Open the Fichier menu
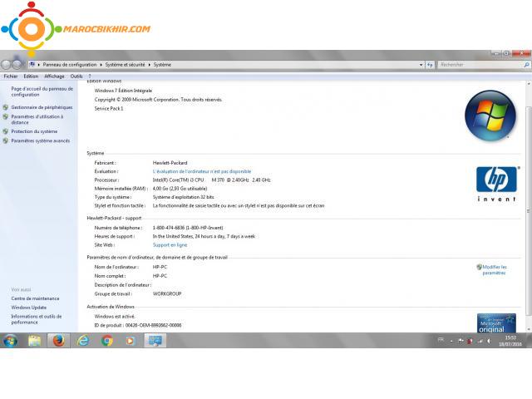The height and width of the screenshot is (399, 532). coord(11,76)
